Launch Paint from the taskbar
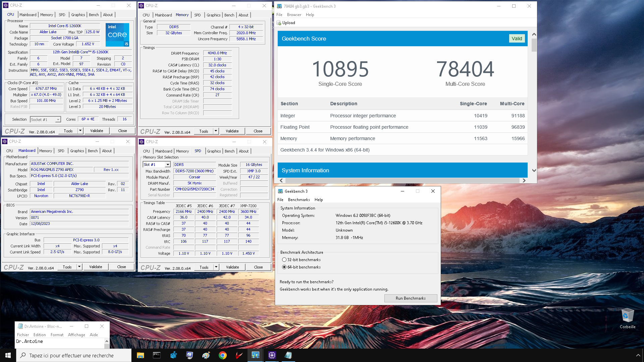Viewport: 644px width, 362px height. tap(206, 355)
